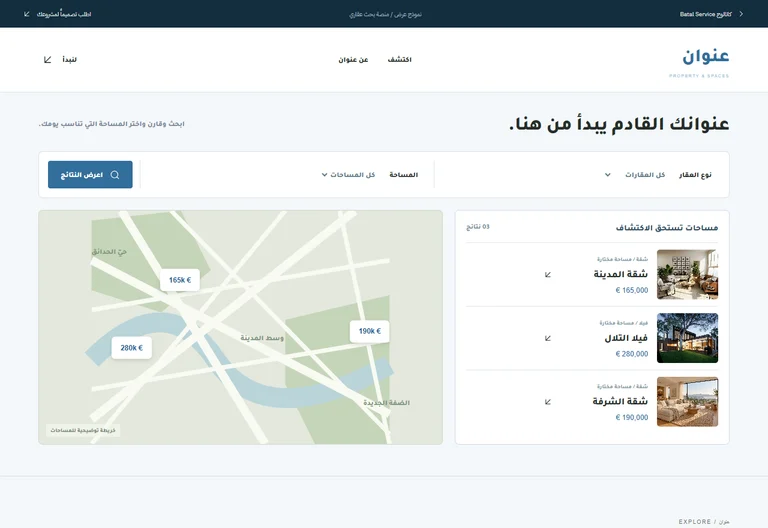Image resolution: width=768 pixels, height=528 pixels.
Task: Click the arrow icon beside لنبدأ
Action: click(48, 60)
